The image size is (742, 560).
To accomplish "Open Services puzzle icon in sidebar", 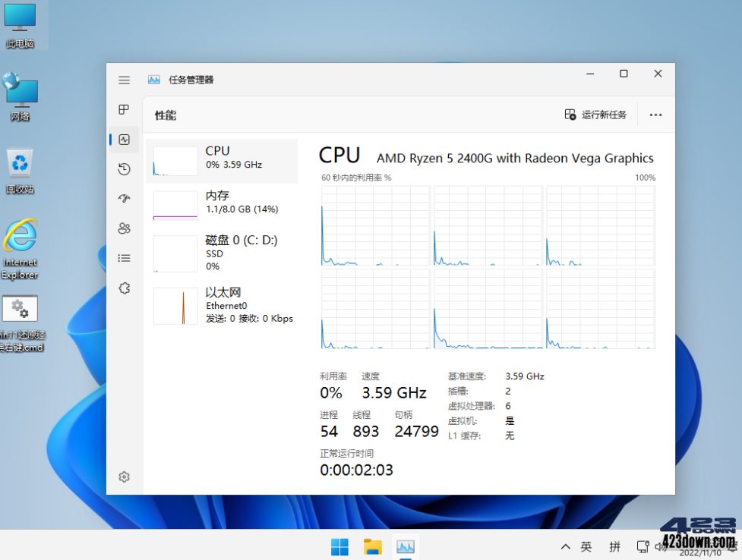I will [x=124, y=288].
